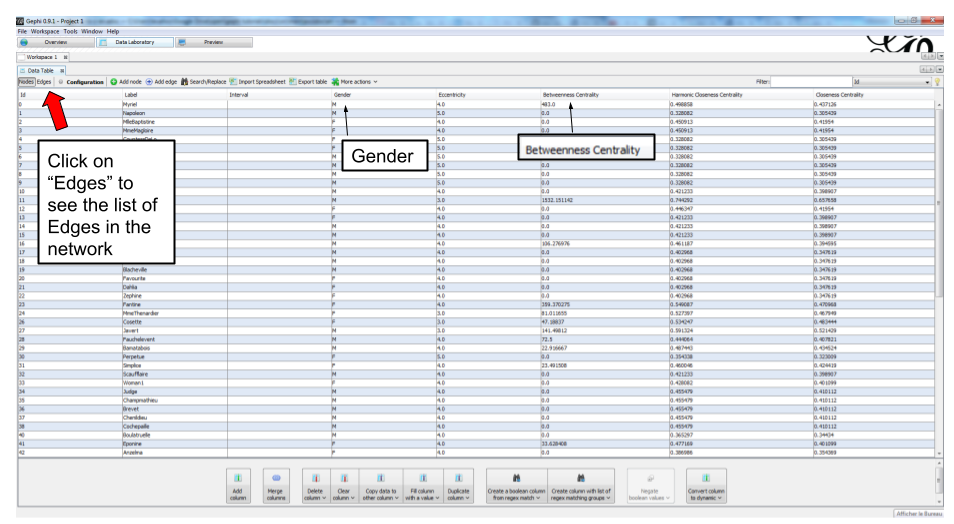Open Search/Replace with the binoculars icon

coord(184,82)
